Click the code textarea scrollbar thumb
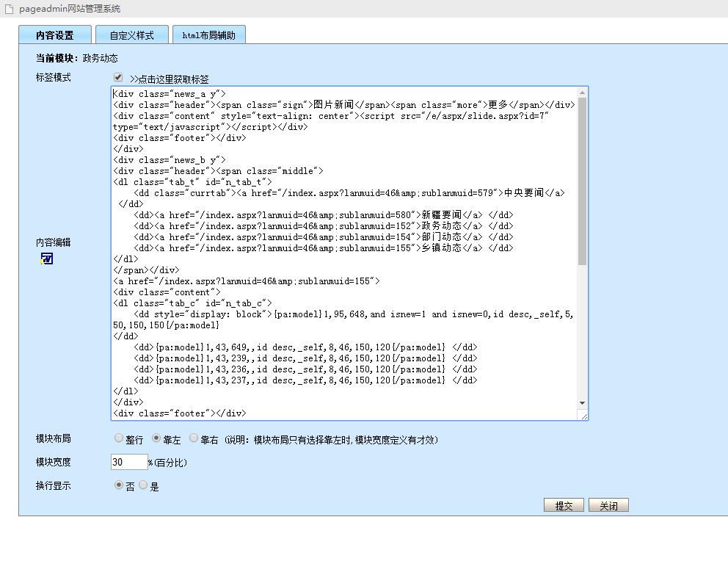This screenshot has width=728, height=586. tap(582, 181)
